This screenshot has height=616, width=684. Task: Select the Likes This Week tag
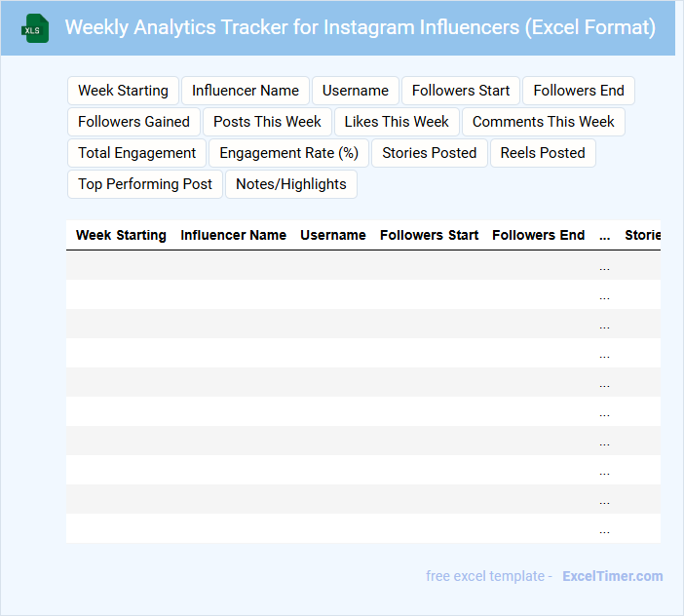tap(397, 122)
